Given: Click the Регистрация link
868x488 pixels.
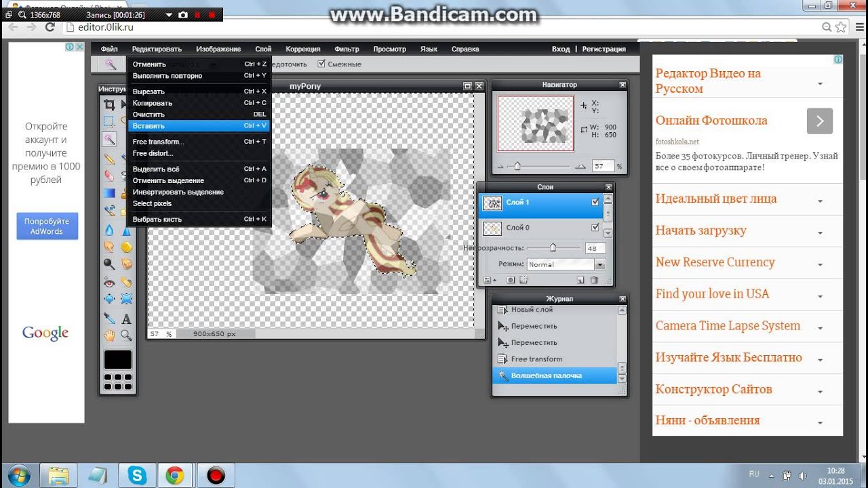Looking at the screenshot, I should pos(604,49).
